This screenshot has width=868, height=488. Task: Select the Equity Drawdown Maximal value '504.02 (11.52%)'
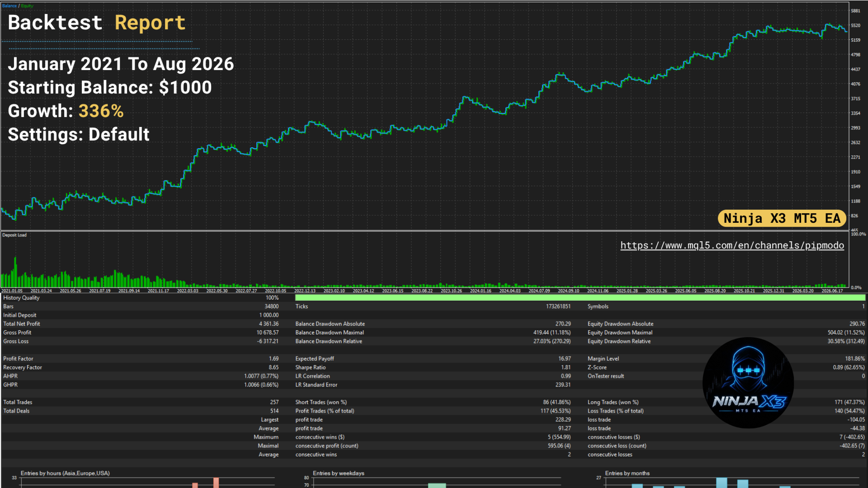(846, 333)
